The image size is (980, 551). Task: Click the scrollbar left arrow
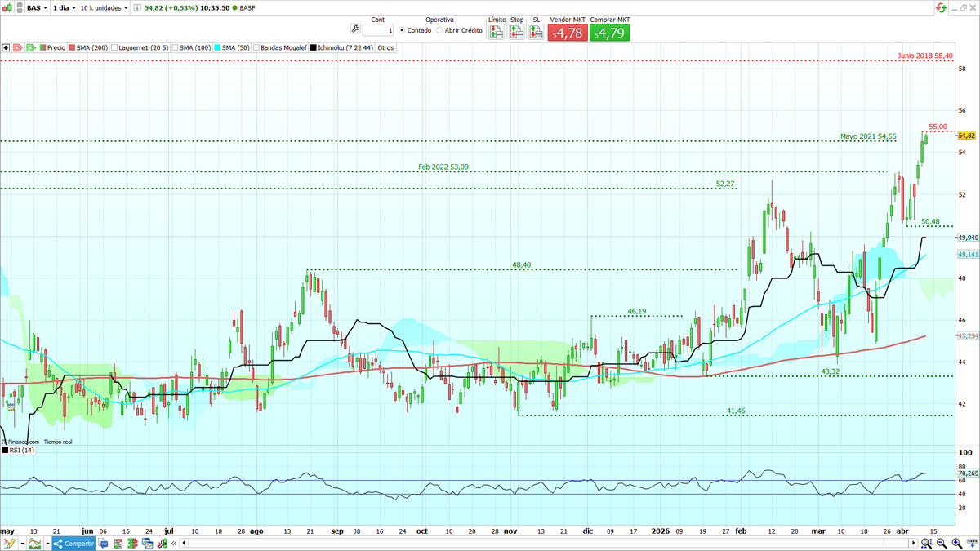[184, 543]
